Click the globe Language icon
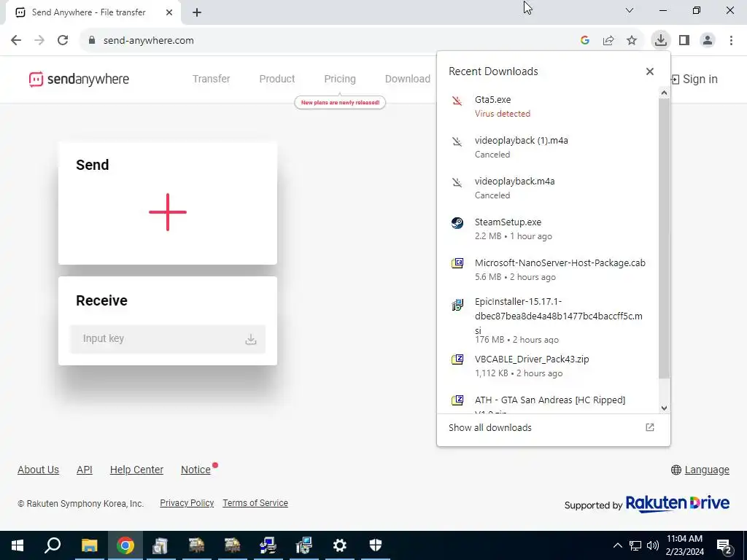Viewport: 747px width, 560px height. point(676,470)
